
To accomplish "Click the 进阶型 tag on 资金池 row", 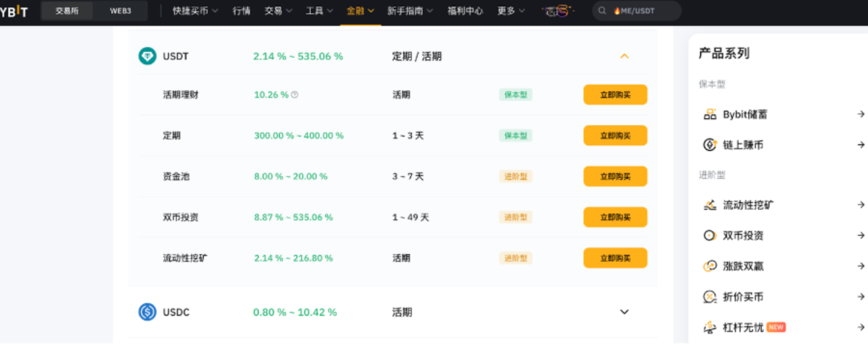I will pos(515,176).
